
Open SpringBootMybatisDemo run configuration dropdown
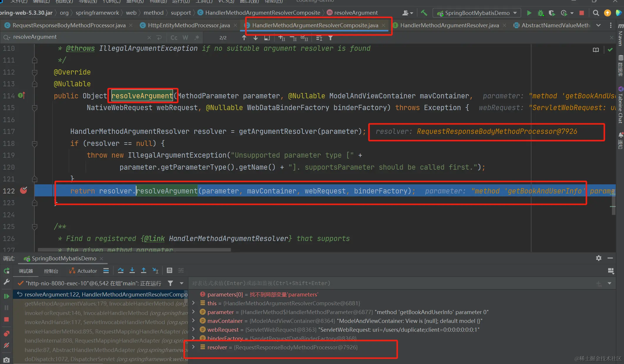point(477,13)
